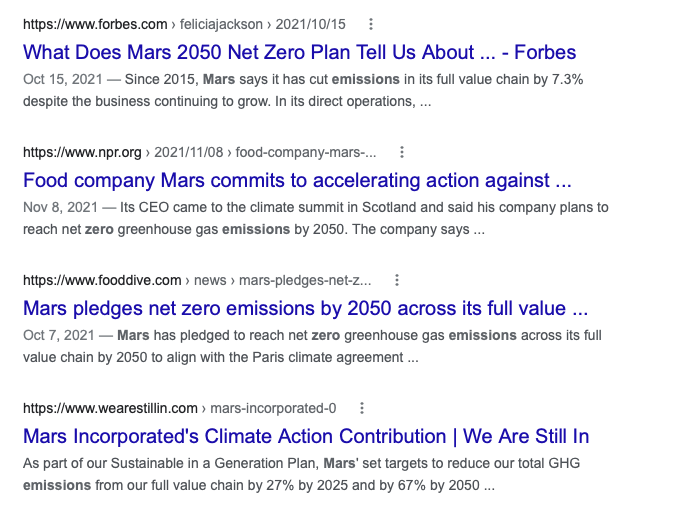
Task: Open the three-dot menu for We Are Still In result
Action: coord(361,408)
